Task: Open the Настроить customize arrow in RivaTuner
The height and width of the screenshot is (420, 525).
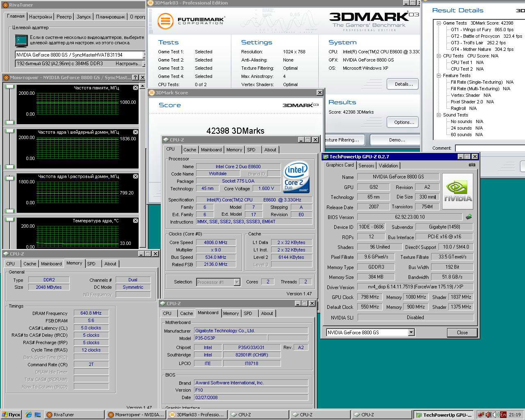Action: [144, 64]
